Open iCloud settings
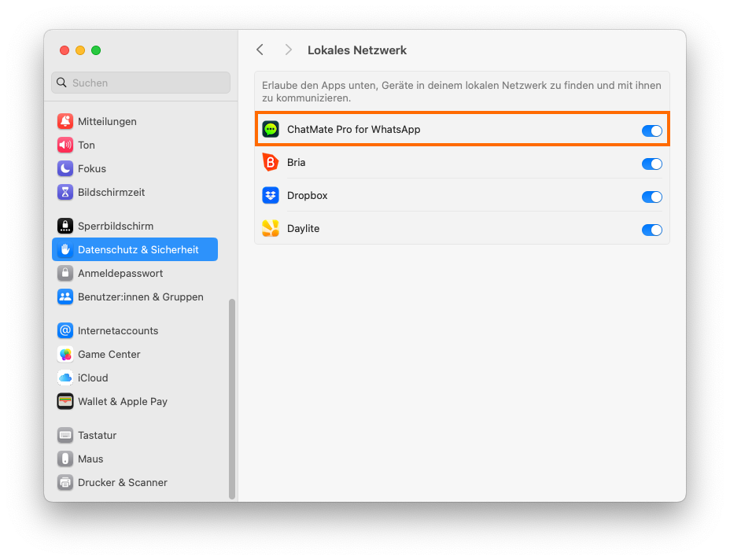 click(135, 378)
